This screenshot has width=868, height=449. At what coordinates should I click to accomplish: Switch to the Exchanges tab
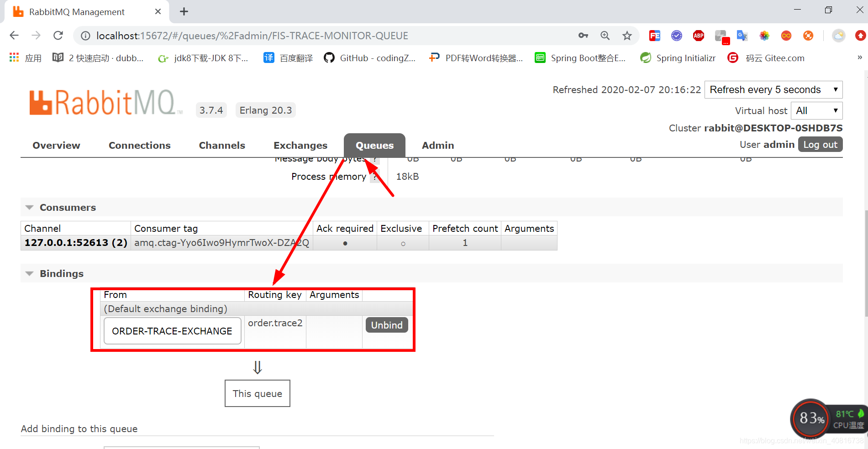[300, 145]
